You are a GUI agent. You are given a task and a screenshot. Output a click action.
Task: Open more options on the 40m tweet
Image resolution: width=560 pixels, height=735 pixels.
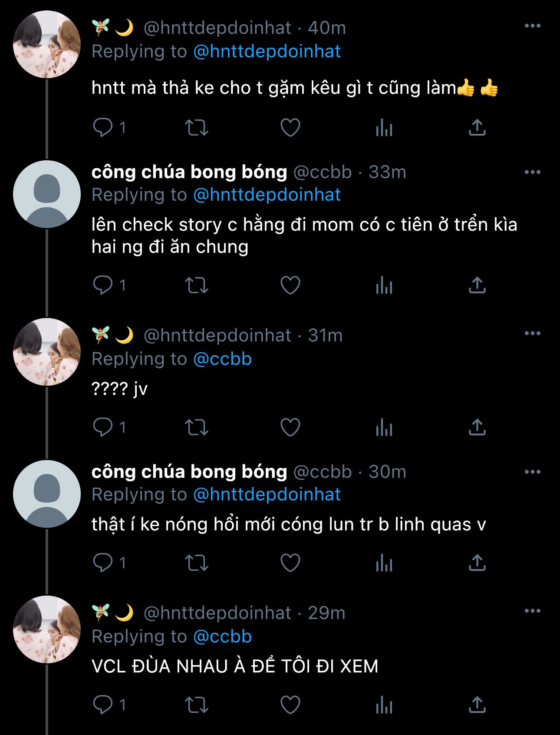532,26
